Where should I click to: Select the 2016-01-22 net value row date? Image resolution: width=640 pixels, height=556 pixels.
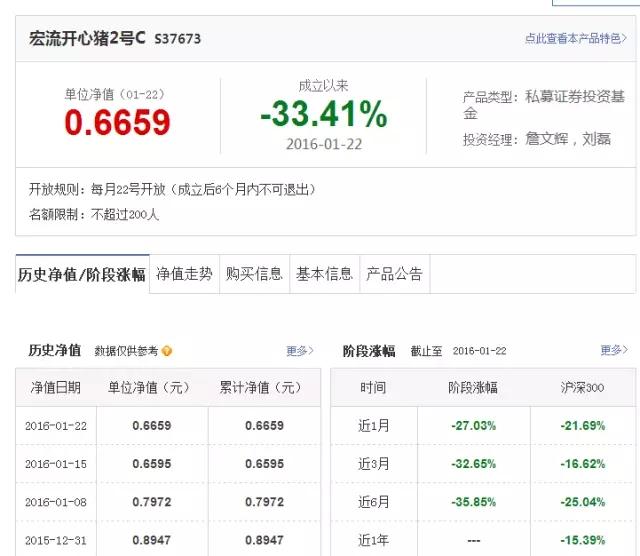[x=55, y=425]
